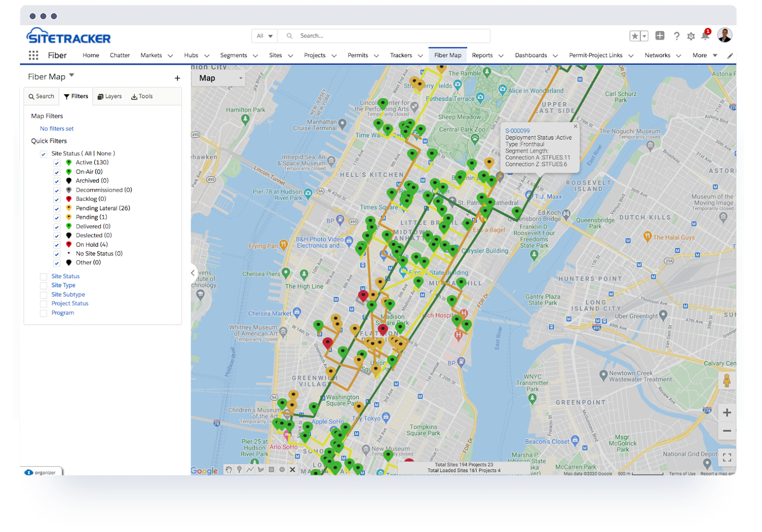Click the SITETRACKER logo
Viewport: 762px width, 532px height.
tap(69, 36)
